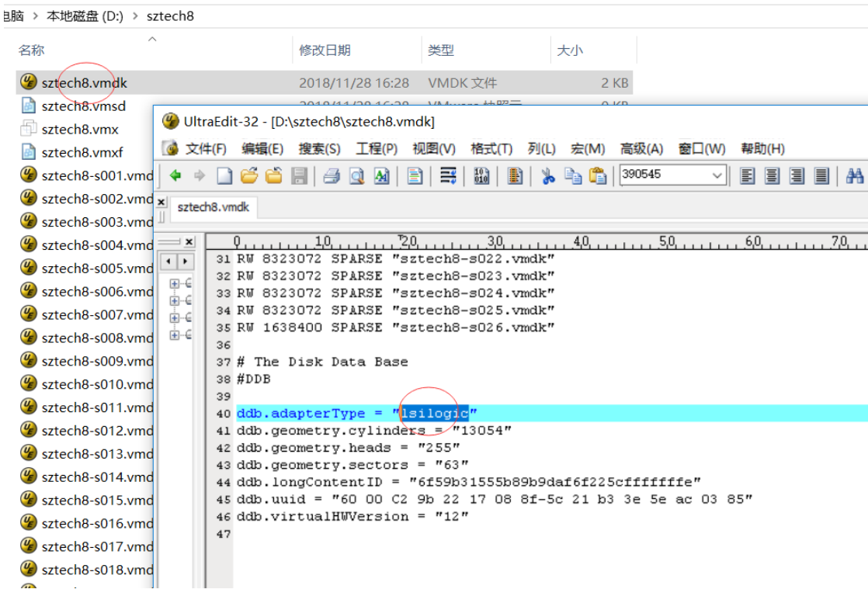Viewport: 868px width, 603px height.
Task: Open the 格式(T) menu
Action: [491, 149]
